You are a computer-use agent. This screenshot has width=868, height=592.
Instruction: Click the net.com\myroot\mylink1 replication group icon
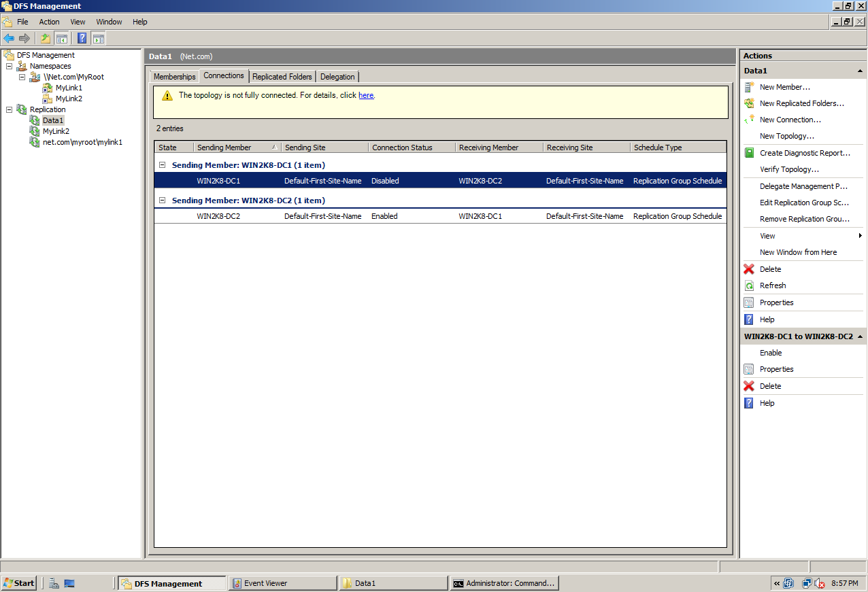tap(35, 142)
